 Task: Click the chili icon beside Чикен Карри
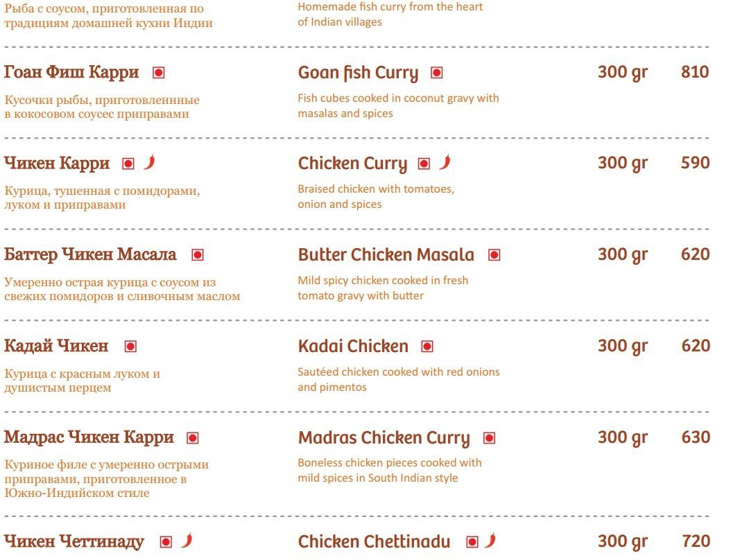point(150,162)
